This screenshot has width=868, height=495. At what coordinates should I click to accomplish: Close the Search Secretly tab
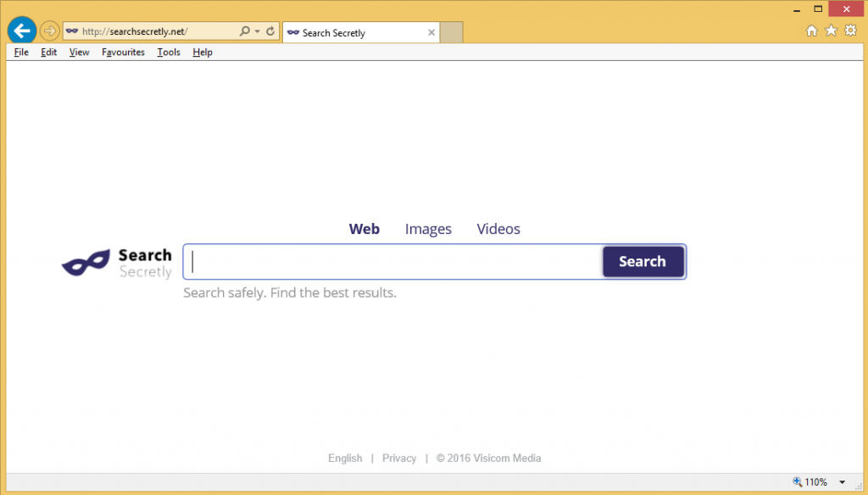(x=431, y=33)
